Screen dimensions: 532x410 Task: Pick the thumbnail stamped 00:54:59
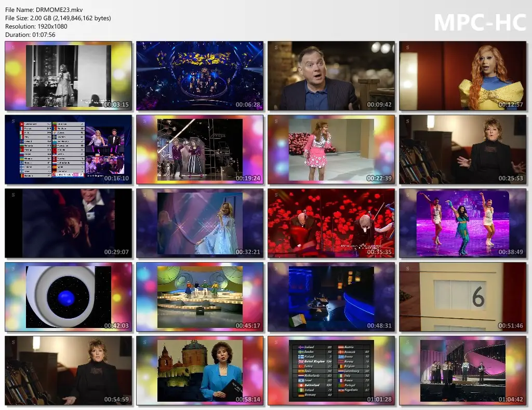(69, 371)
